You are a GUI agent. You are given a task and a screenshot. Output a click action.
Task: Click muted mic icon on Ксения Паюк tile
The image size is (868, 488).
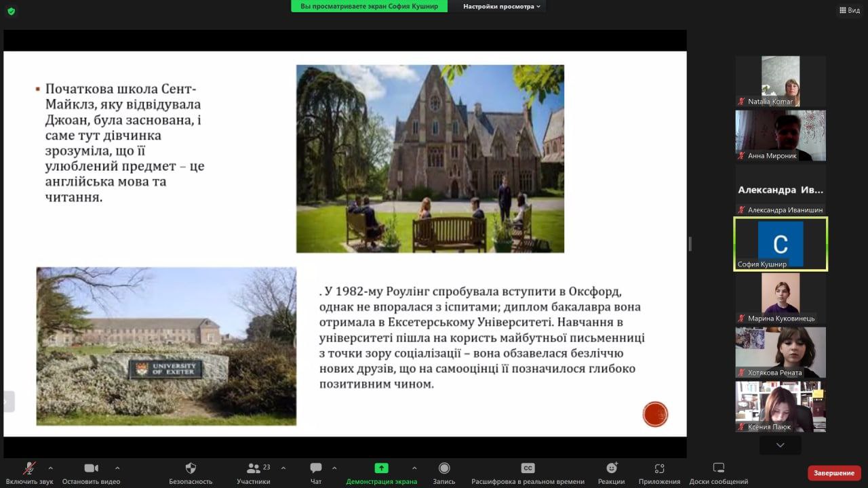point(742,427)
